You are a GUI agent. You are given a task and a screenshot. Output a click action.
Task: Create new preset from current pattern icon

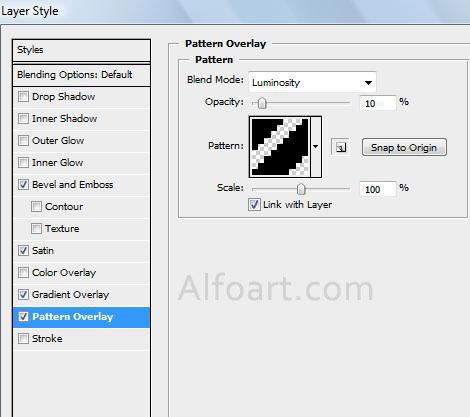pyautogui.click(x=340, y=147)
